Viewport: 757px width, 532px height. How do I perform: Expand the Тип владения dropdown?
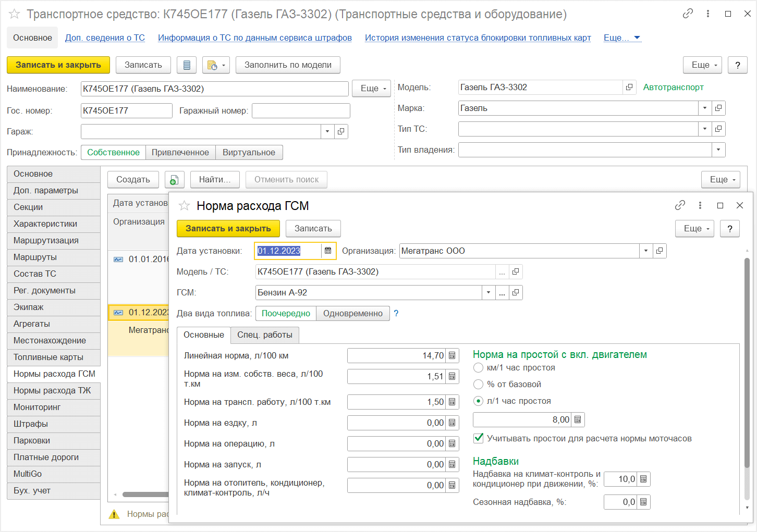click(718, 150)
